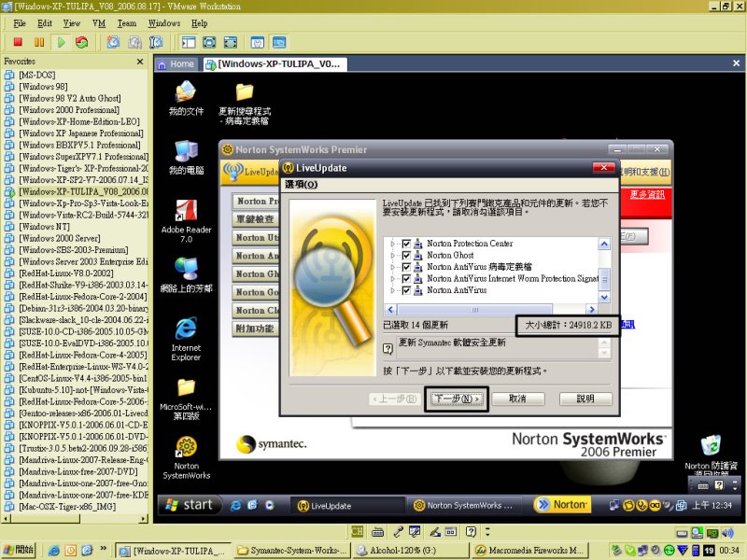
Task: Select the Internet Explorer desktop icon
Action: 186,339
